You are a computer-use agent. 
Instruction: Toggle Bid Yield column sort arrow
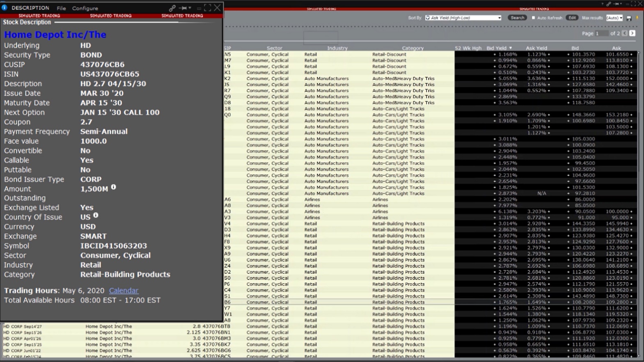click(x=511, y=48)
